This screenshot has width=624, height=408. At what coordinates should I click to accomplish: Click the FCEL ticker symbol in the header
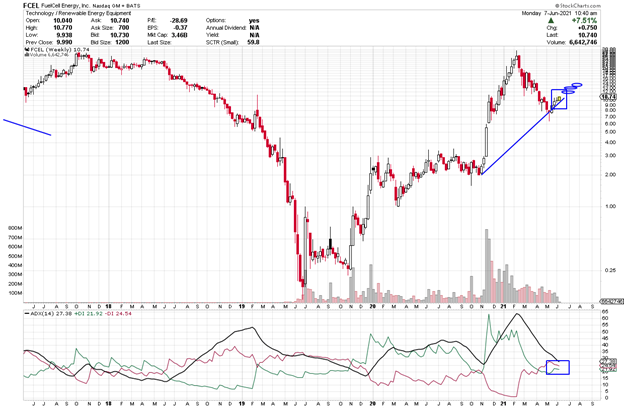[31, 6]
